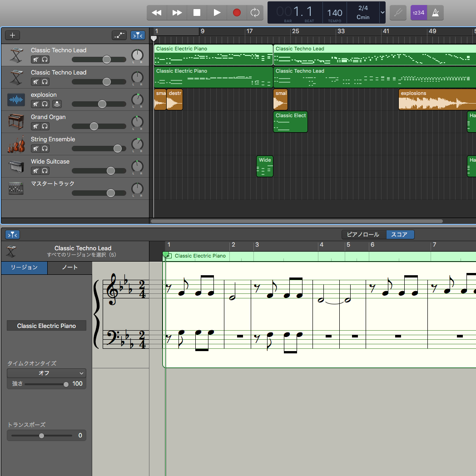Toggle the tuner icon

pyautogui.click(x=398, y=12)
